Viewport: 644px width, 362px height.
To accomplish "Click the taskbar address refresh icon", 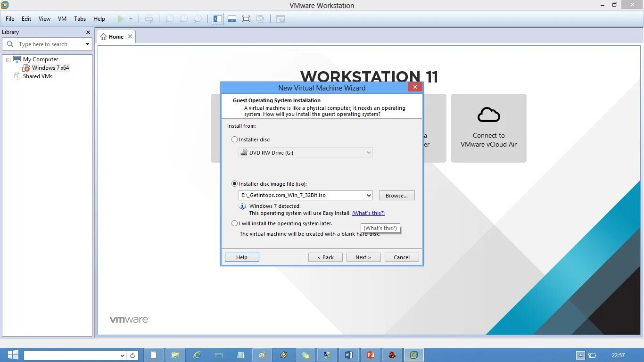I will tap(133, 355).
